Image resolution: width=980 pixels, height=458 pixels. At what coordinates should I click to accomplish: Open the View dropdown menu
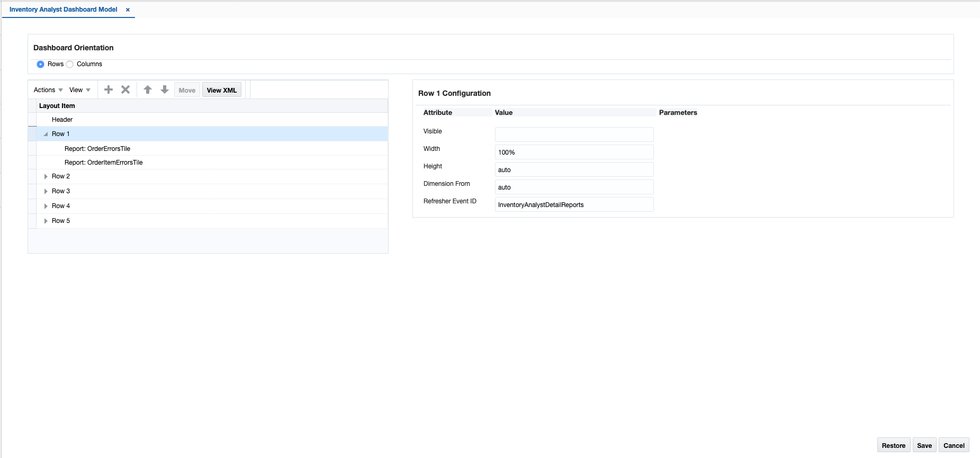(x=80, y=90)
